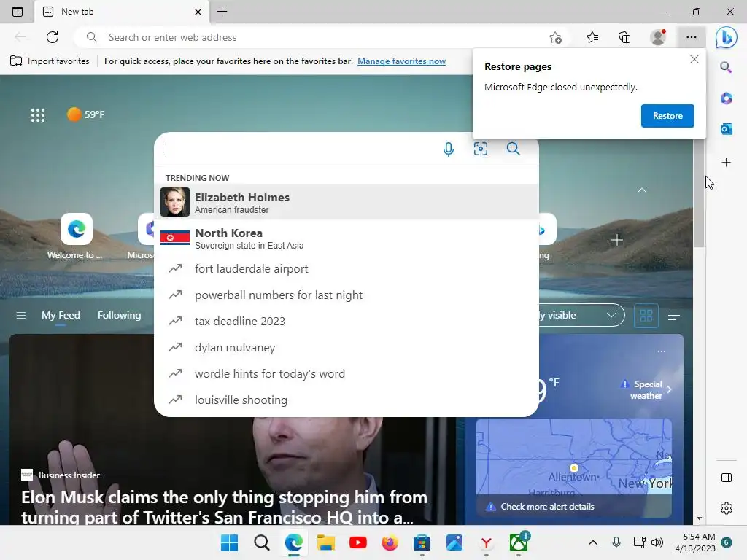Collapse the quick links chevron
The width and height of the screenshot is (747, 560).
(x=642, y=190)
